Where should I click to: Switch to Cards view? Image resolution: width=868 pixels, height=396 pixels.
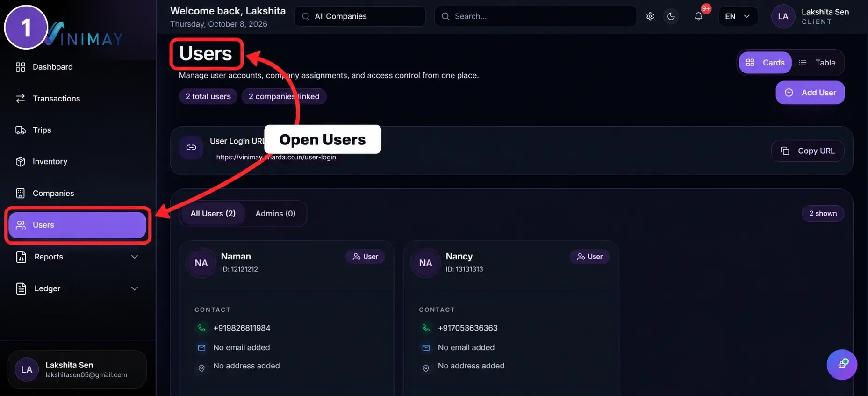tap(765, 63)
